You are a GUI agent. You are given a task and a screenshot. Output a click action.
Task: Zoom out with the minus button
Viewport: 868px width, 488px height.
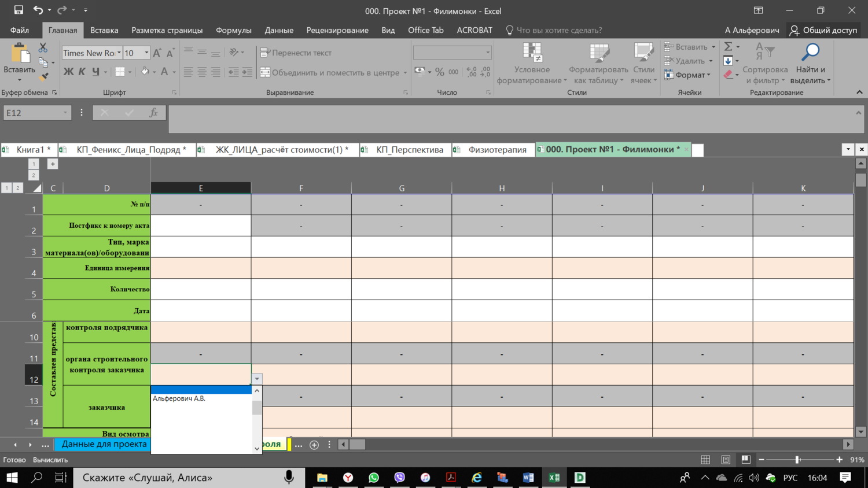pos(762,460)
